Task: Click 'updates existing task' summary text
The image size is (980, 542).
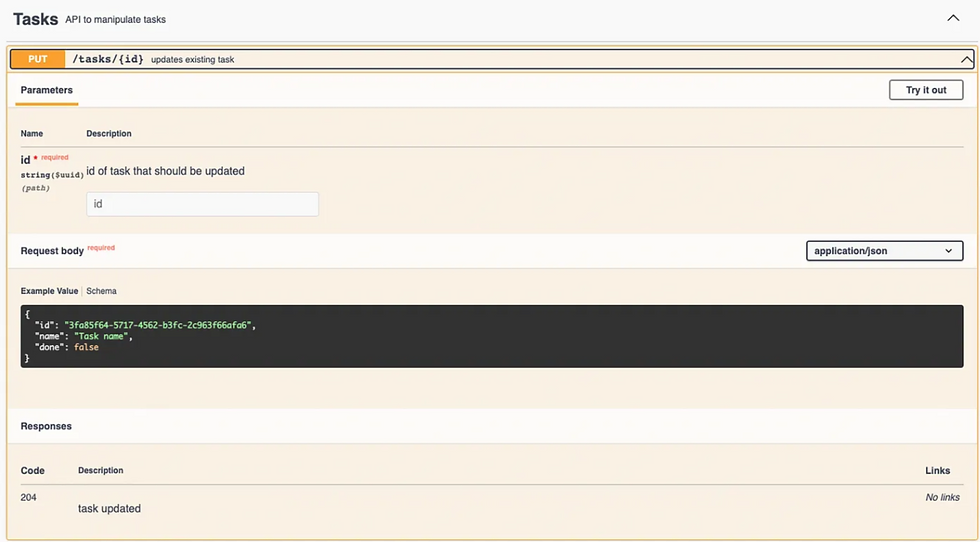Action: [x=192, y=60]
